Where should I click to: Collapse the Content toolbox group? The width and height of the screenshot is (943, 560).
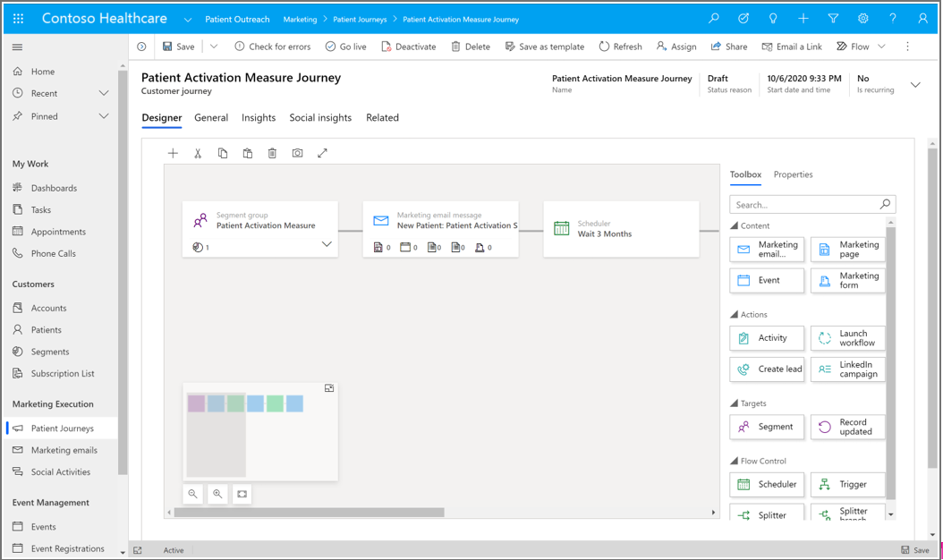735,225
